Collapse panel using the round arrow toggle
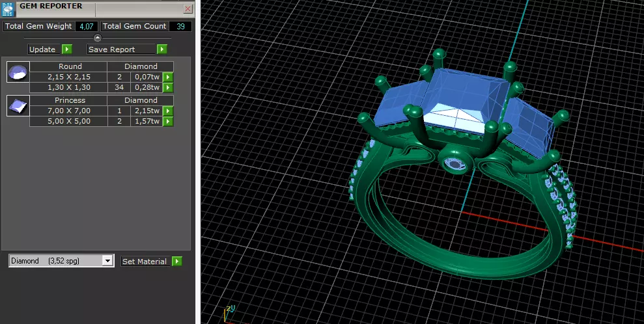This screenshot has width=644, height=324. tap(97, 38)
